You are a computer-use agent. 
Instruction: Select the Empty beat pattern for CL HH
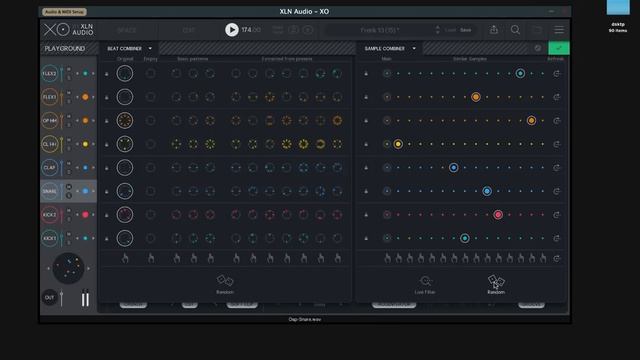pos(151,144)
